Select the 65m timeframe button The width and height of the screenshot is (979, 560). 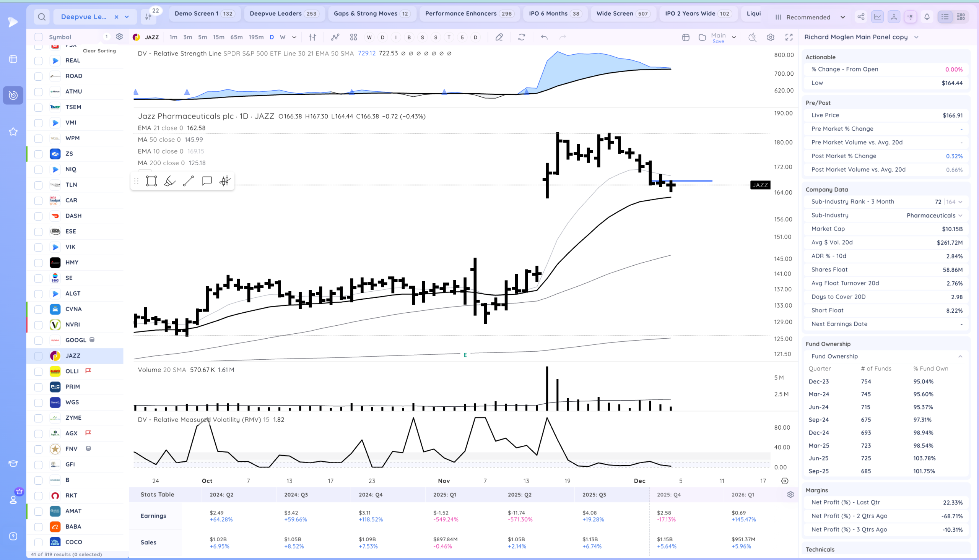[x=236, y=37]
